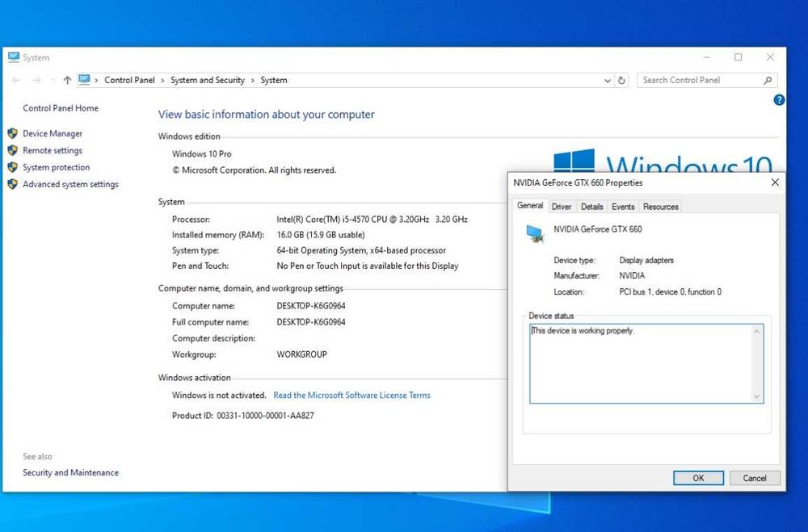Switch to the General tab
Image resolution: width=808 pixels, height=532 pixels.
530,206
